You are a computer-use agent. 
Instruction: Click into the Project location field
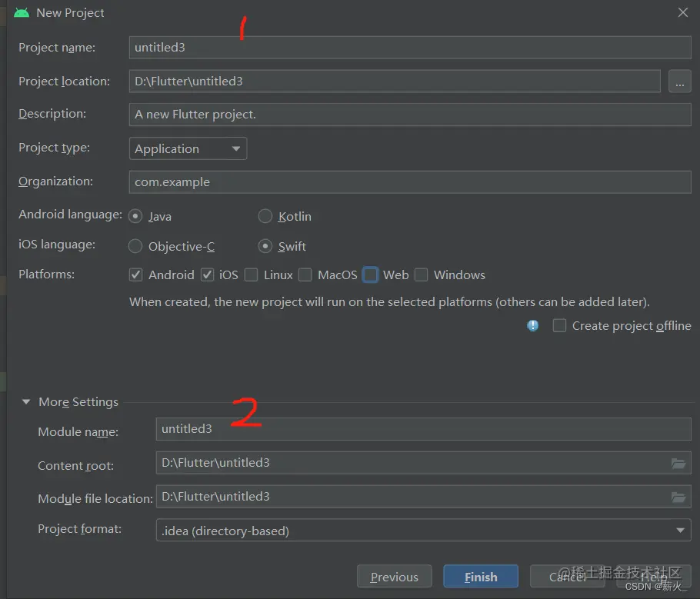[x=395, y=82]
